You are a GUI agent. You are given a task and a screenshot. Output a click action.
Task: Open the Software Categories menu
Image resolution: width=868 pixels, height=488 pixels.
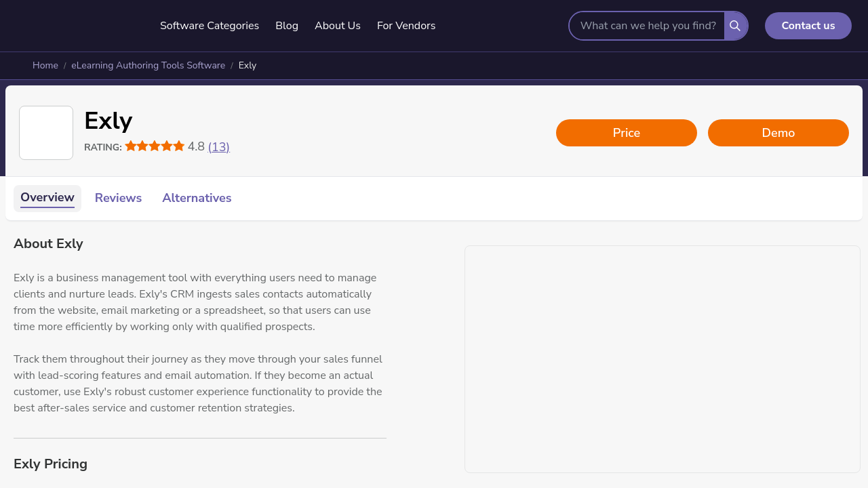pyautogui.click(x=210, y=26)
